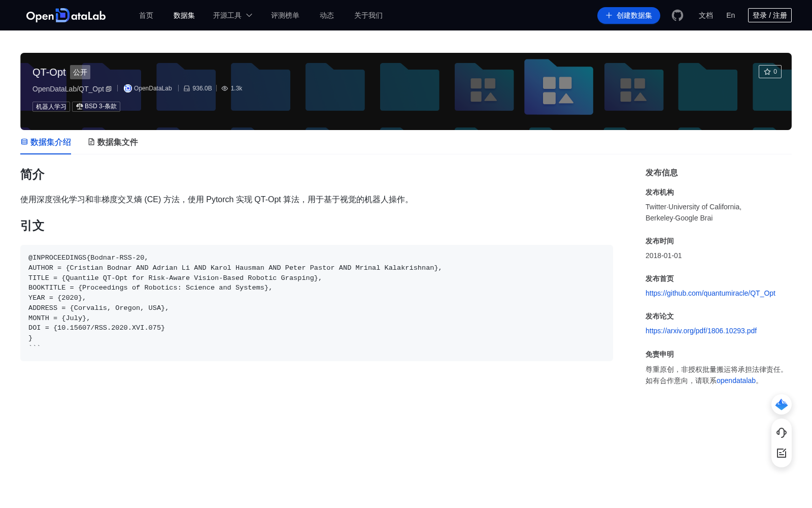Open the GitHub icon in header
This screenshot has width=812, height=508.
[678, 15]
